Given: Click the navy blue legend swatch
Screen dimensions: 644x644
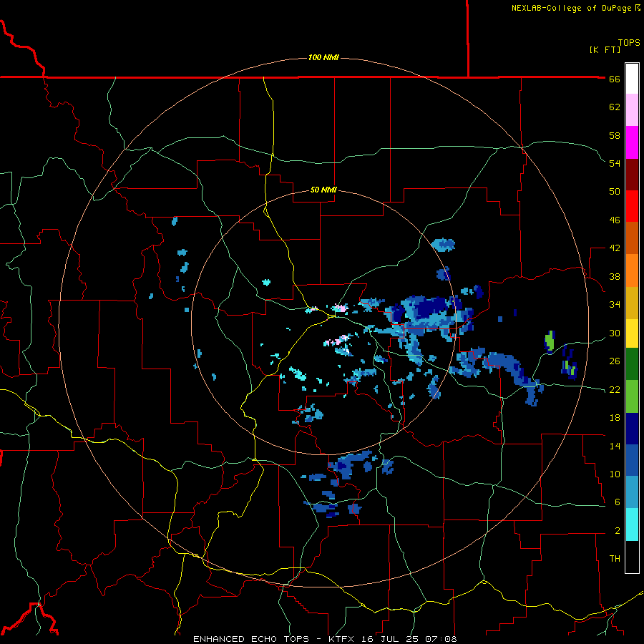Looking at the screenshot, I should click(632, 429).
